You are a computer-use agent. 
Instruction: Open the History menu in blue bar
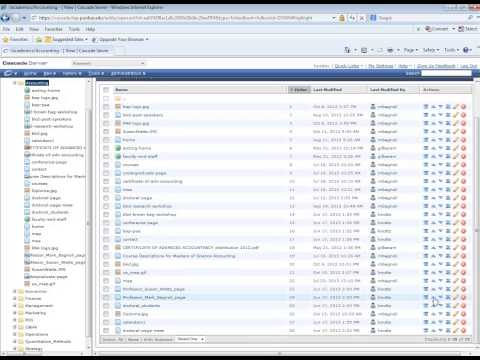click(71, 73)
